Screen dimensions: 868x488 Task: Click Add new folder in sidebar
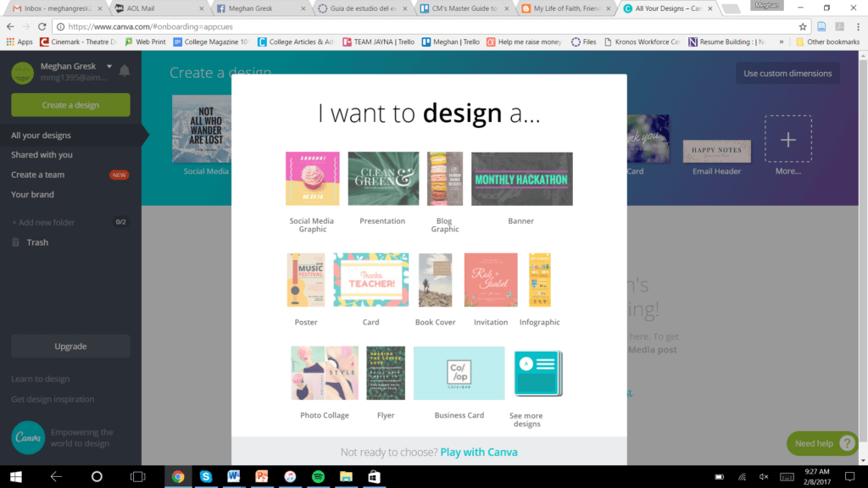coord(44,223)
